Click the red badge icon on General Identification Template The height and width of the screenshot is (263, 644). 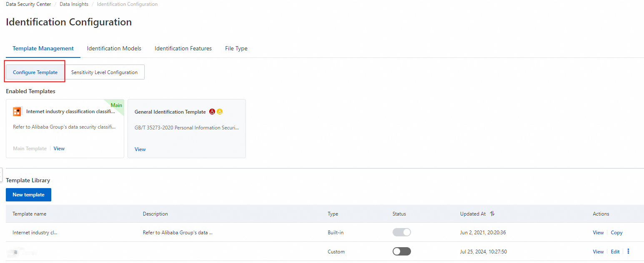pyautogui.click(x=212, y=112)
